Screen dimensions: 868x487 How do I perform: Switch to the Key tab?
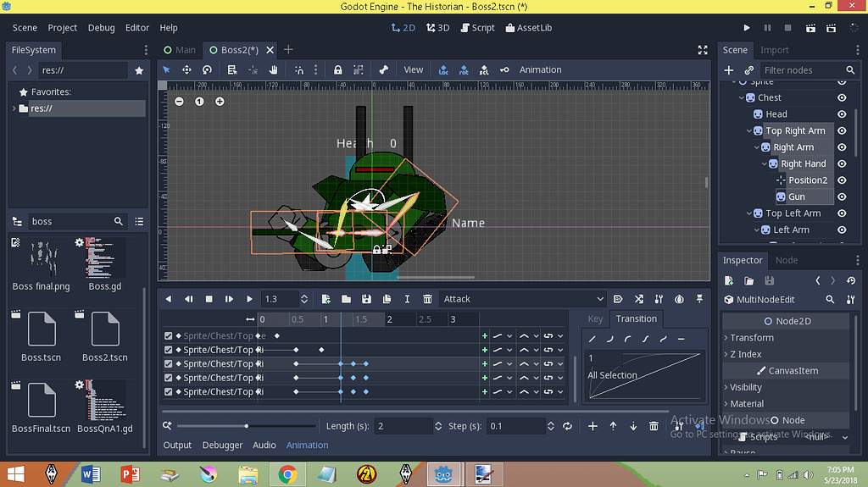595,319
